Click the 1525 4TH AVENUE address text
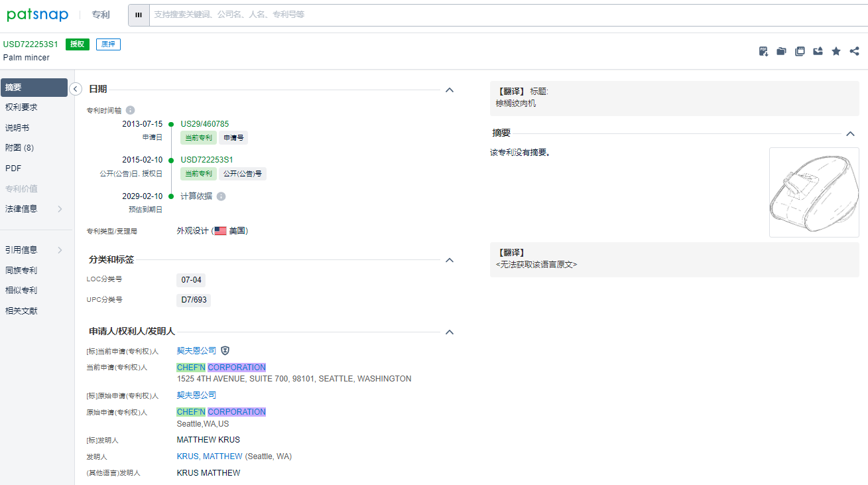868x485 pixels. point(294,379)
